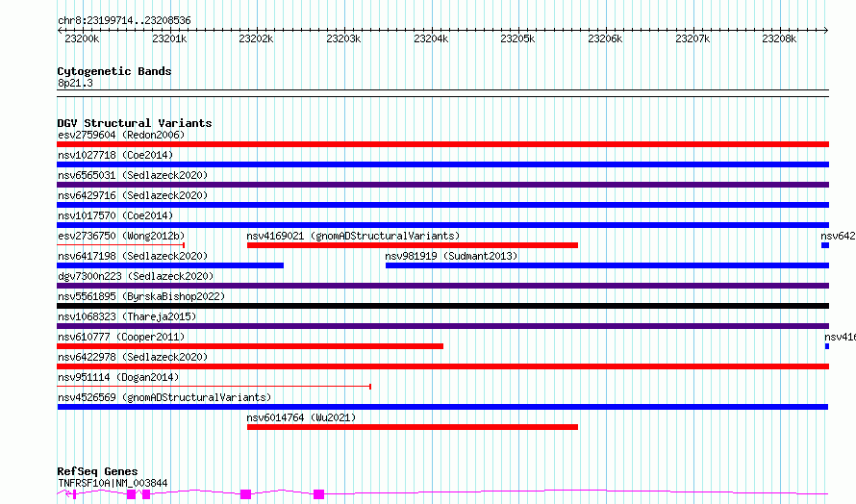The image size is (856, 504).
Task: Open nsv5561895 (ByrskaBishop2022) label
Action: coord(141,296)
